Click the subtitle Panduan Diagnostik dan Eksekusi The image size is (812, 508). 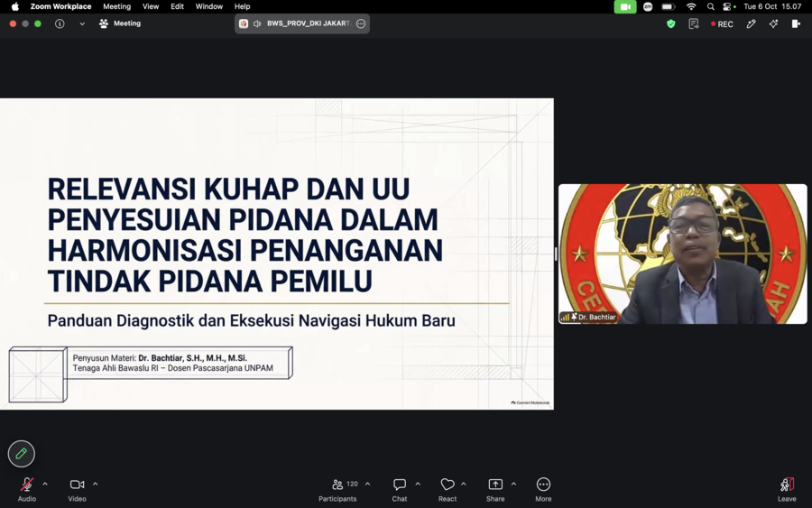[x=251, y=320]
